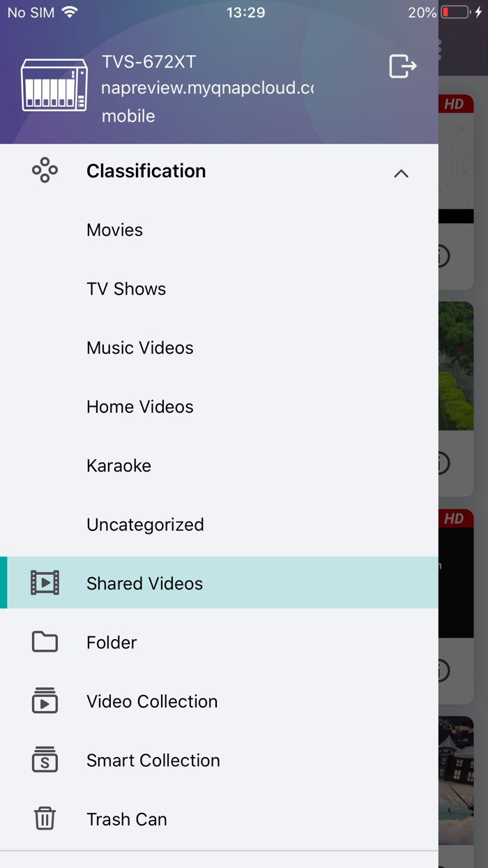Tap the info button on the middle video card
The width and height of the screenshot is (488, 868).
point(440,463)
